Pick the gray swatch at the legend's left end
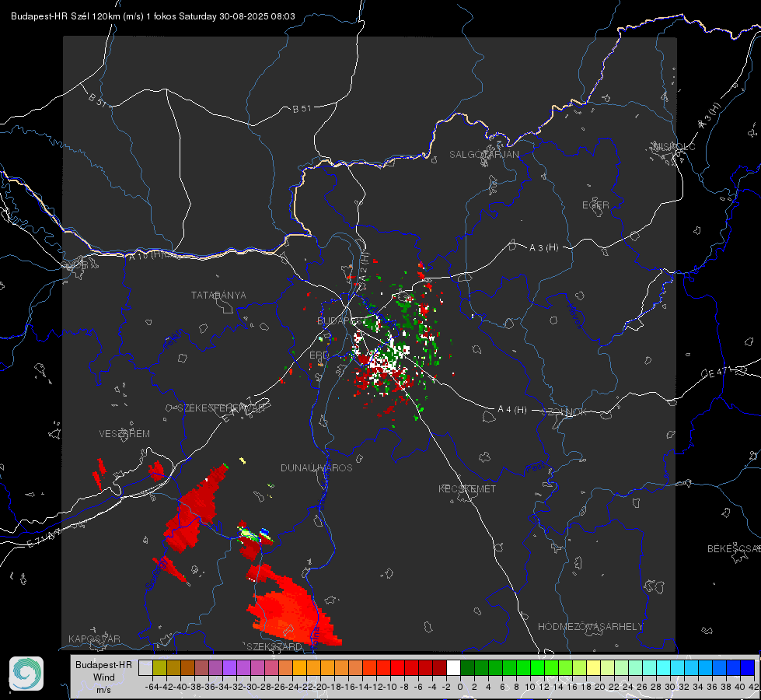This screenshot has height=700, width=761. (x=145, y=667)
